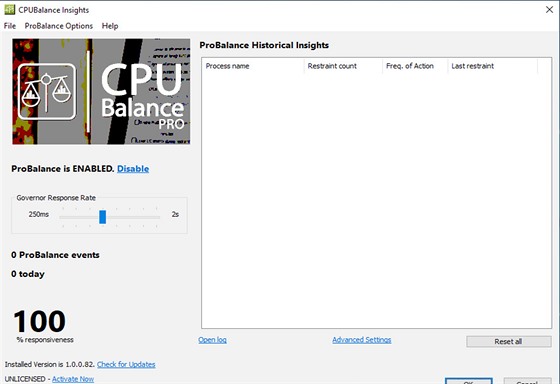
Task: Open the Help menu
Action: point(110,26)
